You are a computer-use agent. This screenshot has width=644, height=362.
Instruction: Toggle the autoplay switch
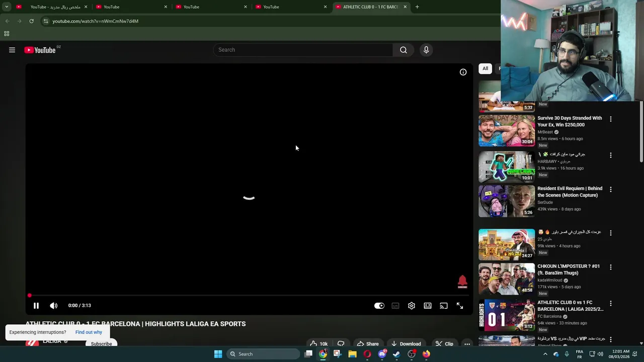pyautogui.click(x=379, y=306)
